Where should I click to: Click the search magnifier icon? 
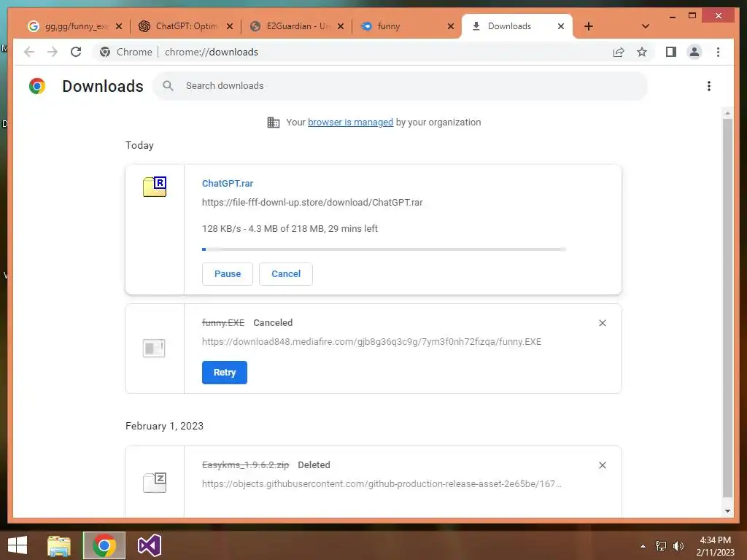168,86
